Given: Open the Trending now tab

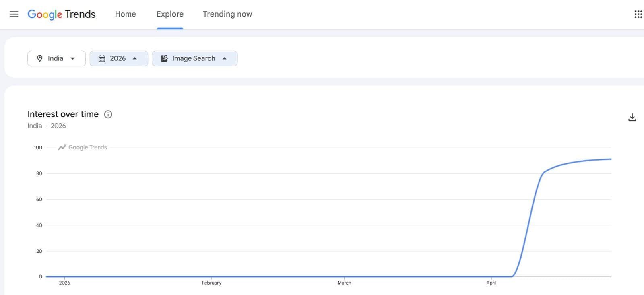Looking at the screenshot, I should tap(227, 14).
